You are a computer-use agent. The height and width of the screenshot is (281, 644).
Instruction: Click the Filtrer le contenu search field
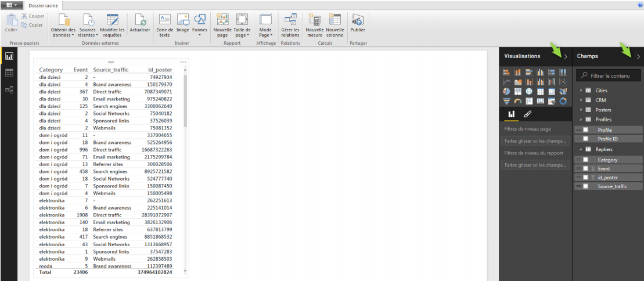(x=611, y=75)
